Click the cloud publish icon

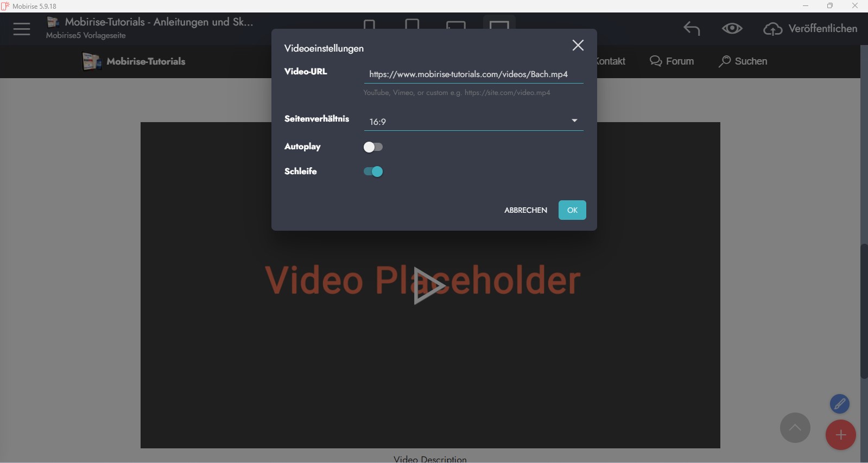pos(773,29)
